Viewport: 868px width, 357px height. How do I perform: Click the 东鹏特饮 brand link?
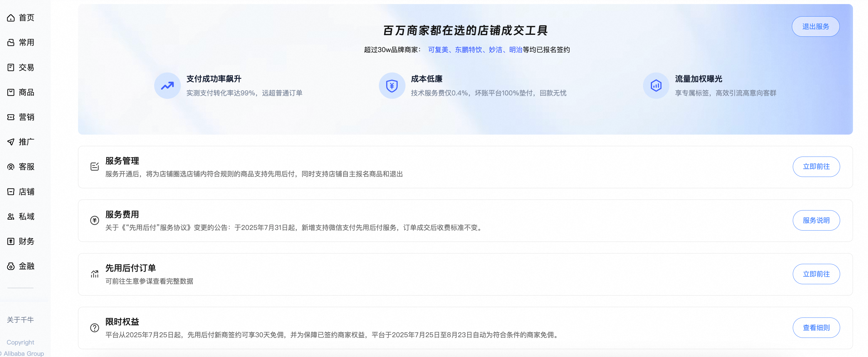coord(468,50)
